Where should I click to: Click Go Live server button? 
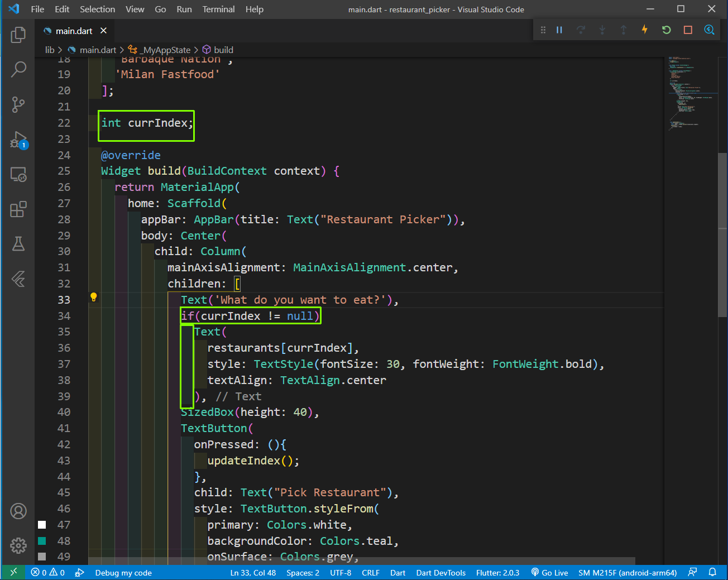point(549,573)
